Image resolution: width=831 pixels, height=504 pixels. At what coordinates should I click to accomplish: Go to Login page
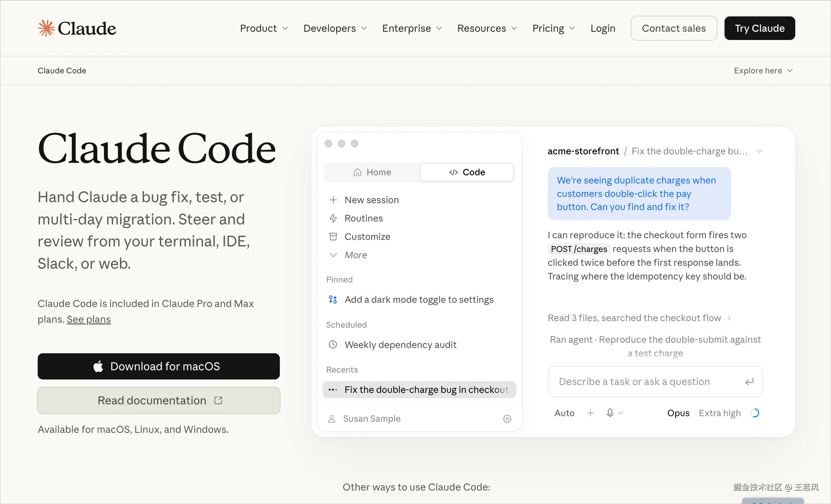603,28
